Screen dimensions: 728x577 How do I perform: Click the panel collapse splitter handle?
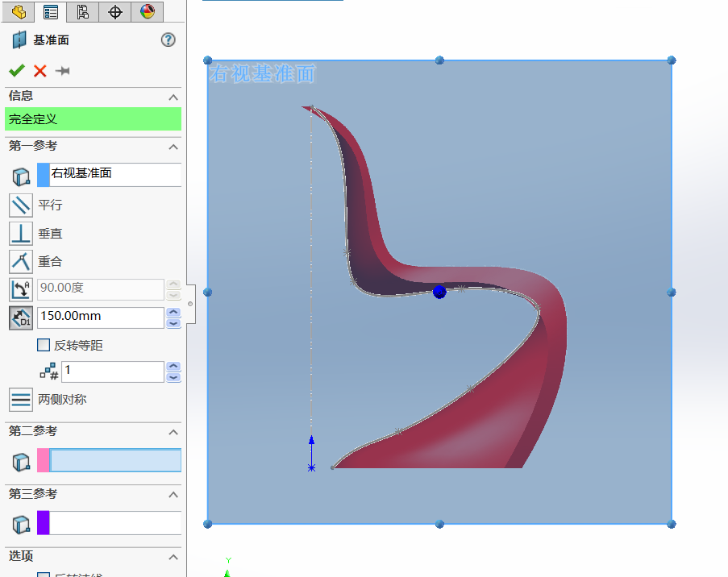(x=190, y=304)
